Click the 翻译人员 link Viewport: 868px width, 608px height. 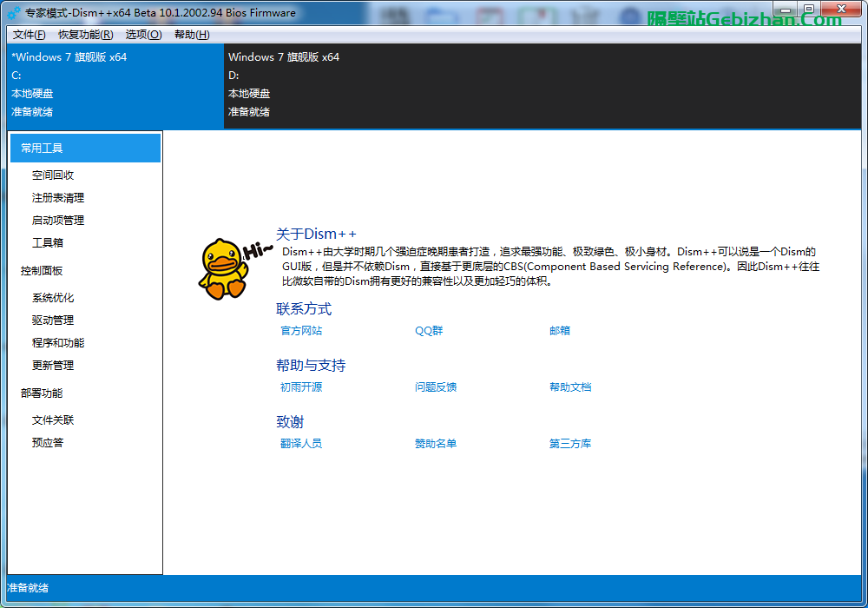pos(301,444)
